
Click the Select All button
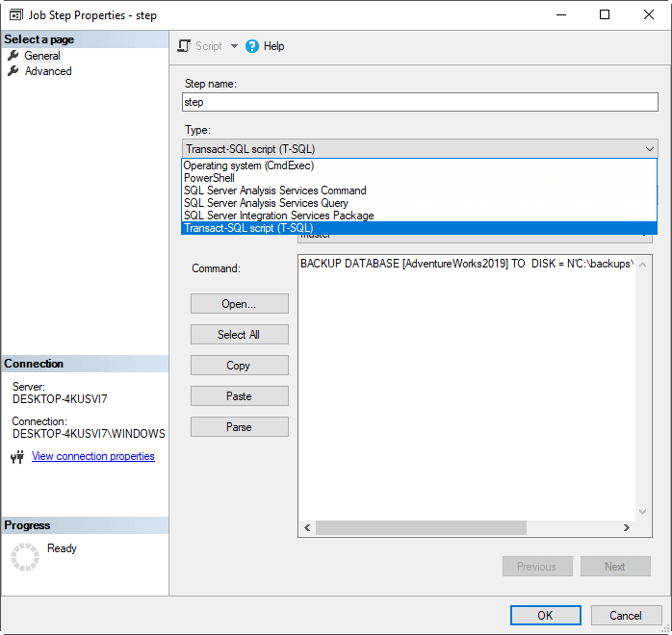pos(239,335)
